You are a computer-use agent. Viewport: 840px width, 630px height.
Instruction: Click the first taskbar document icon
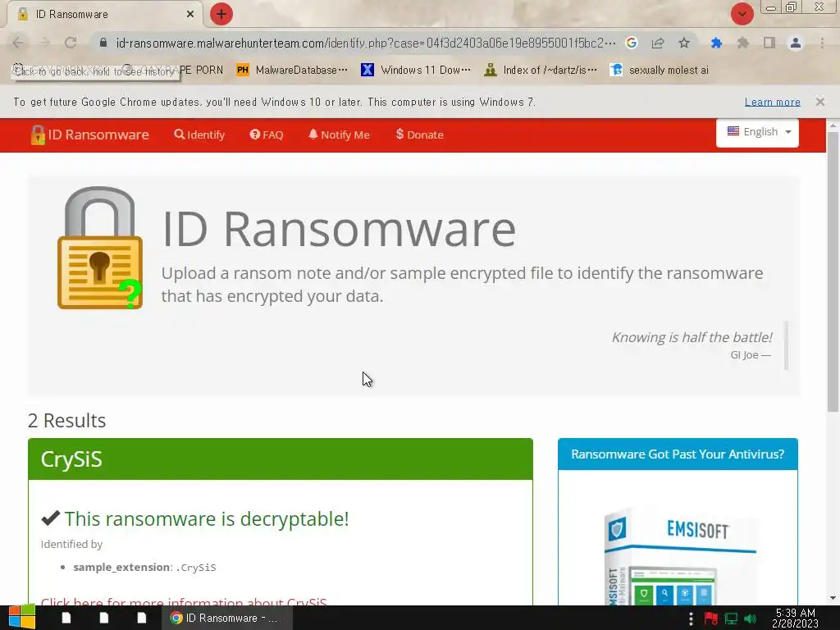click(x=66, y=618)
